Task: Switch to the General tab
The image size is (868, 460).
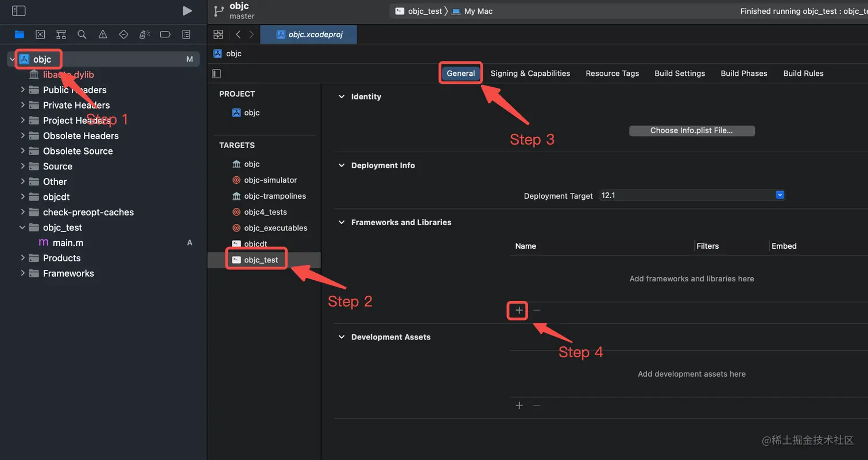Action: [x=461, y=73]
